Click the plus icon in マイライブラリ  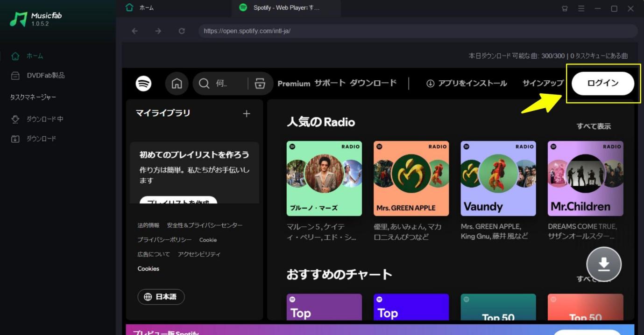click(x=247, y=114)
